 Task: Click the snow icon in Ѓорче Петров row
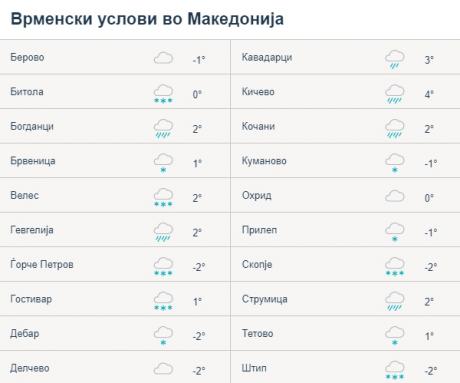[163, 267]
